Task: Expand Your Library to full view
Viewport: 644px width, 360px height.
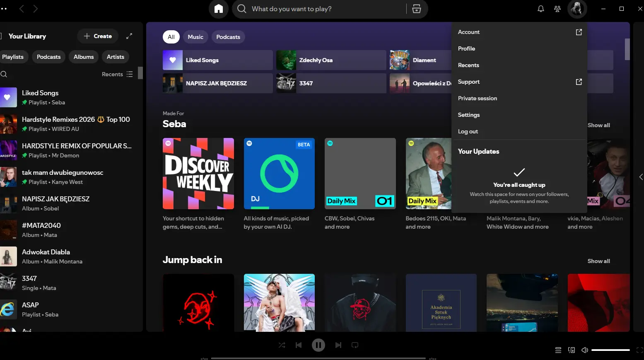Action: (x=129, y=36)
